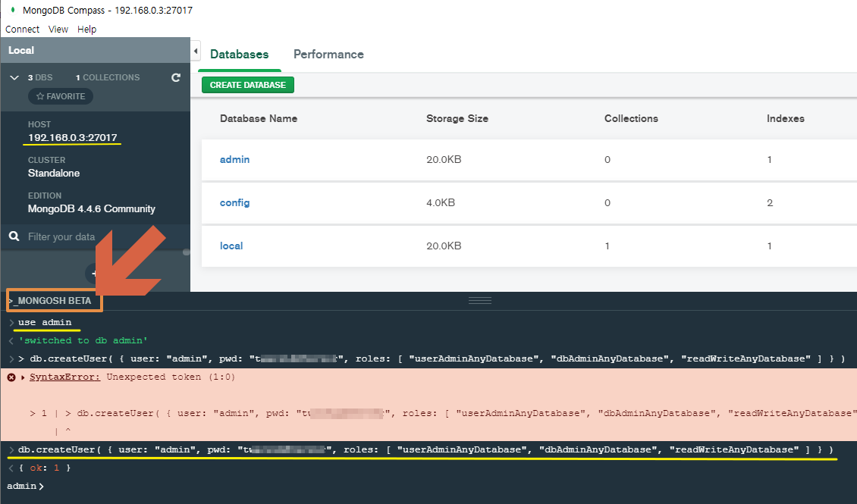857x504 pixels.
Task: Click the 1 COLLECTIONS count label
Action: click(108, 77)
